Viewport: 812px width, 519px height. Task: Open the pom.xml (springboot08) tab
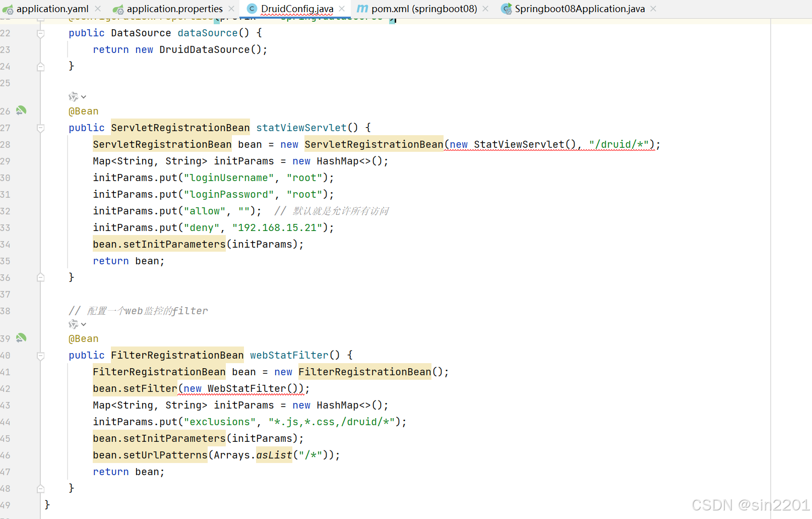[424, 9]
